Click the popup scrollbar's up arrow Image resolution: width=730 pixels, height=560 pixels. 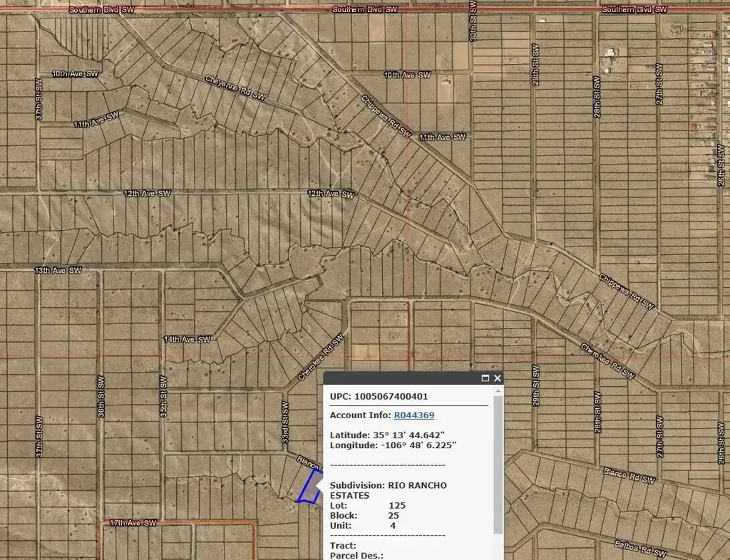(x=498, y=390)
